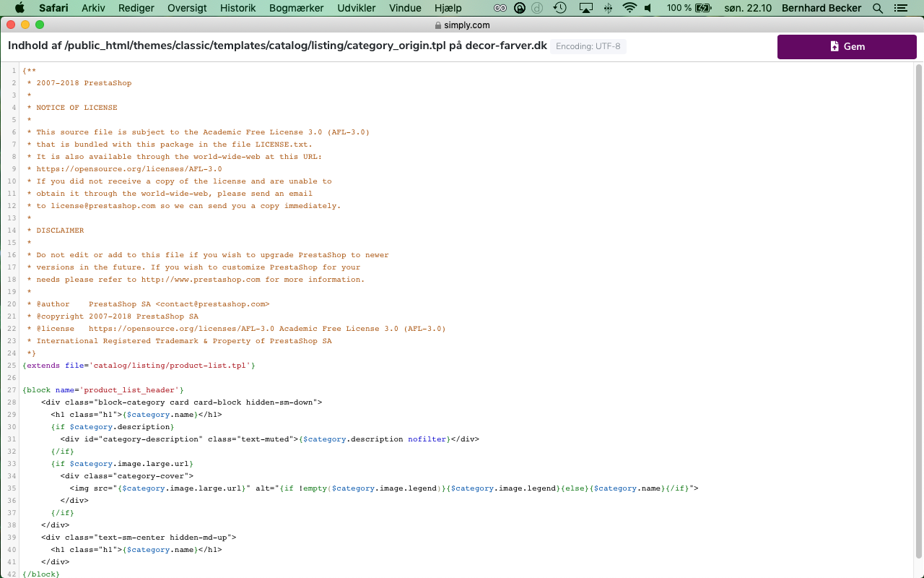Open the Wi-Fi status menu

pyautogui.click(x=629, y=8)
